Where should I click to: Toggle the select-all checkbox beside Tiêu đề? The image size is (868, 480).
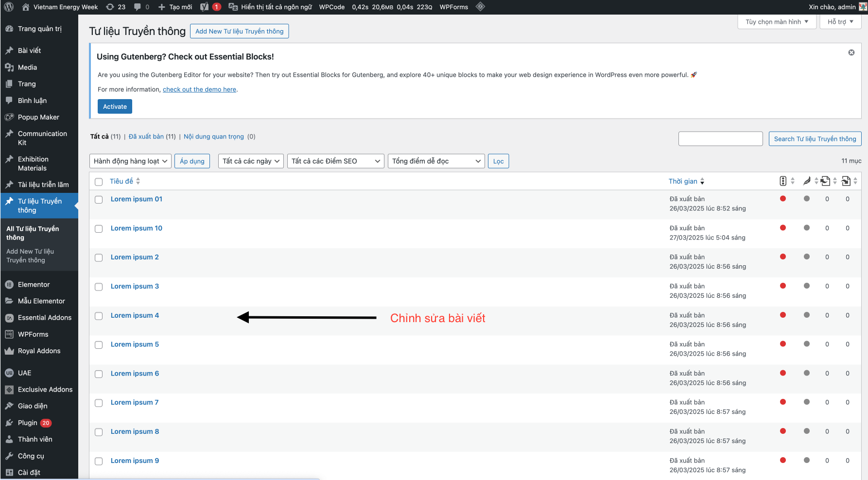tap(99, 182)
